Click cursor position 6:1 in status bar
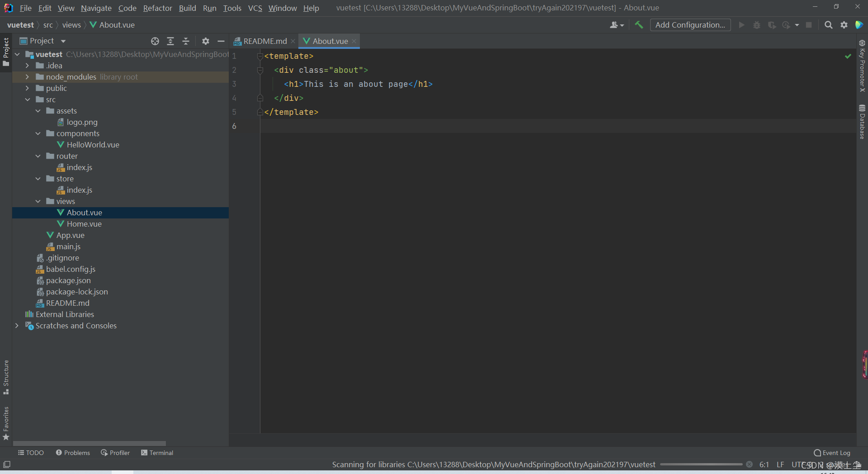Image resolution: width=868 pixels, height=474 pixels. pyautogui.click(x=764, y=465)
